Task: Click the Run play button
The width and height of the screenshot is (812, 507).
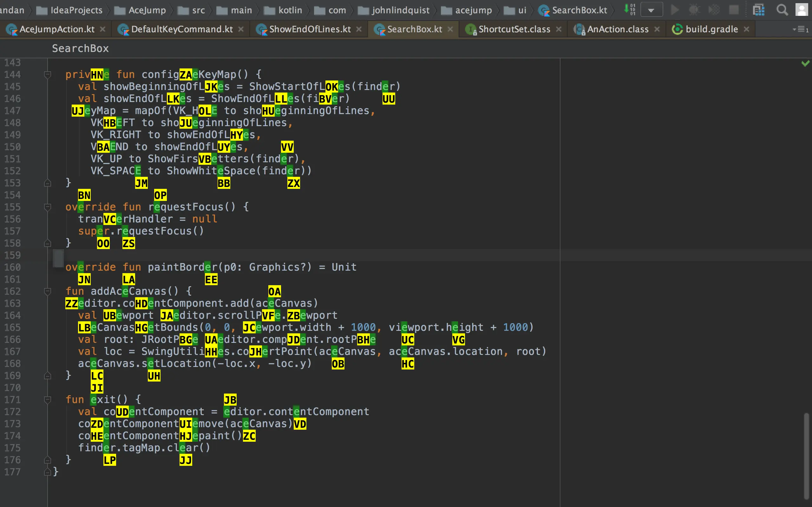Action: coord(674,10)
